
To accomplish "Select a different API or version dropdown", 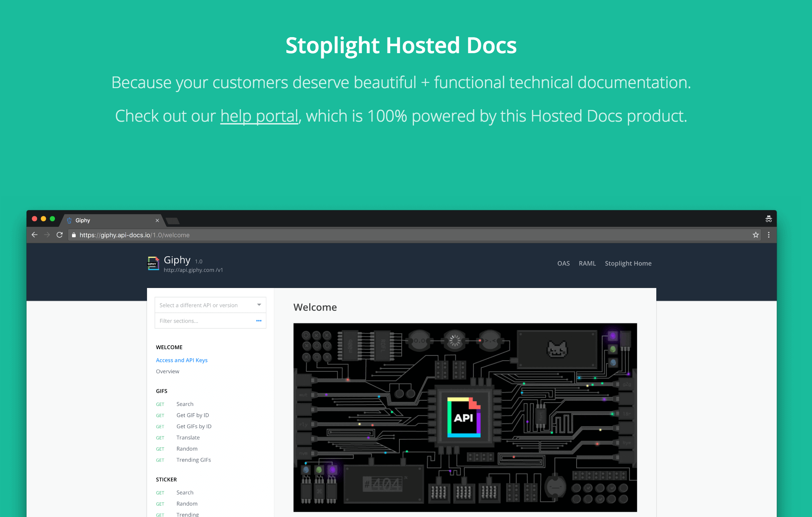I will [209, 305].
